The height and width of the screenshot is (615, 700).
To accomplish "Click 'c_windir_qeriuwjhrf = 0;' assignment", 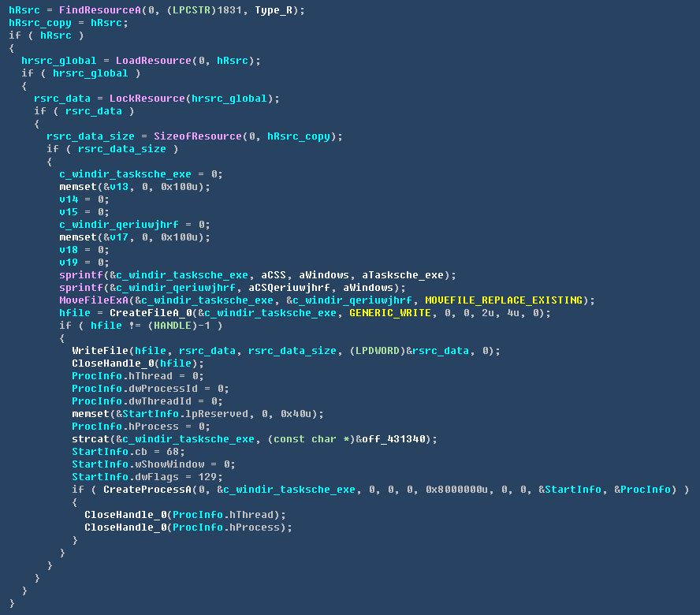I will [x=135, y=224].
